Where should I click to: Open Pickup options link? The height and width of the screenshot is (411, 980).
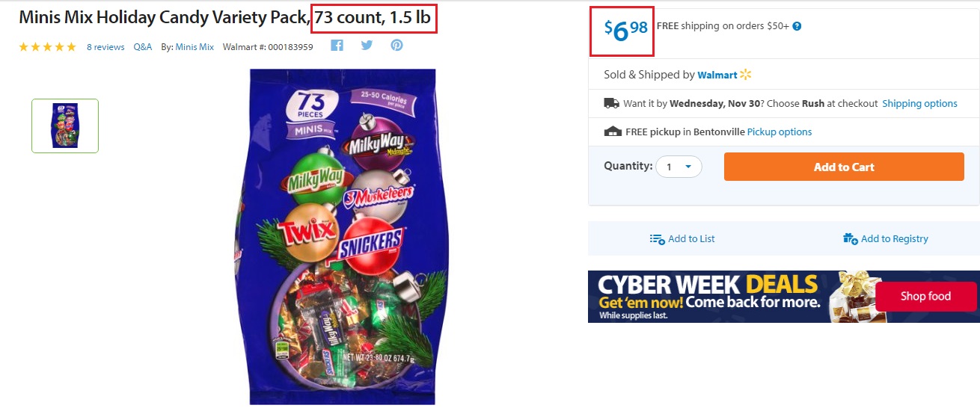click(780, 132)
